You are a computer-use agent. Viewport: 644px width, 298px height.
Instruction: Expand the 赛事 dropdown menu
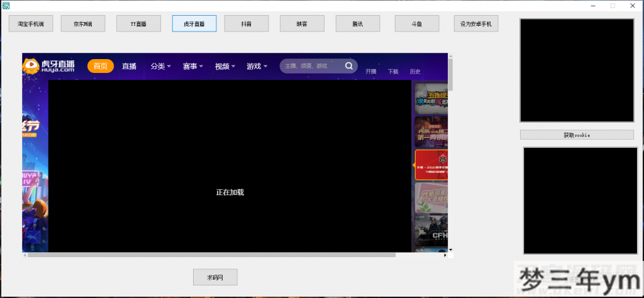click(193, 66)
